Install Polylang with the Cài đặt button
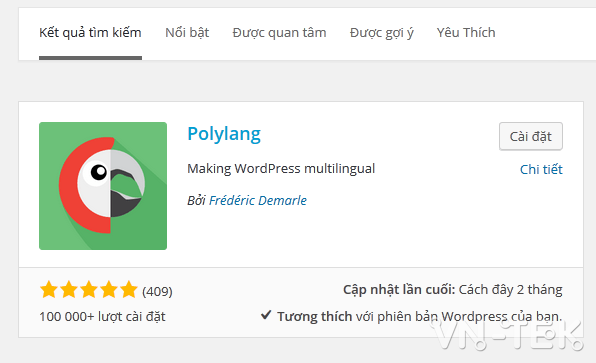Viewport: 596px width, 363px height. (531, 136)
